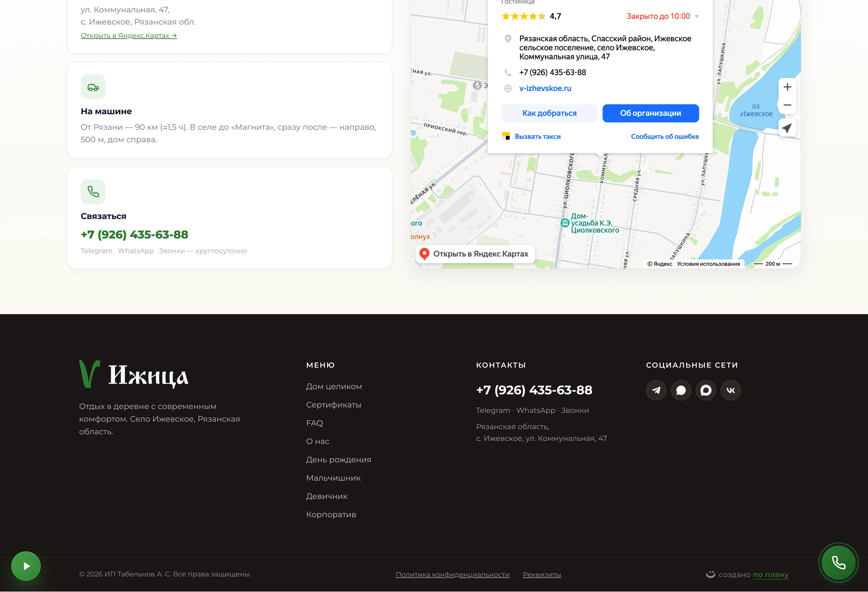Click the yellow taxi icon in popup

coord(506,136)
